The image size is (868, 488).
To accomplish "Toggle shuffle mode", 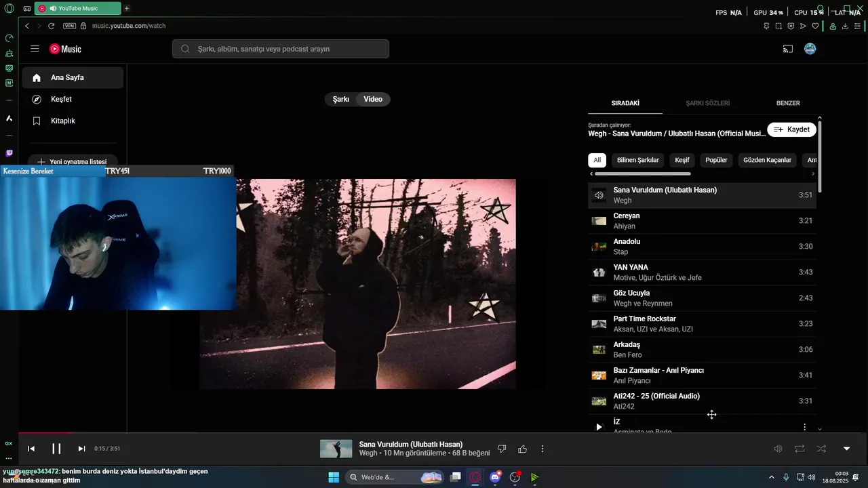I will [x=821, y=449].
